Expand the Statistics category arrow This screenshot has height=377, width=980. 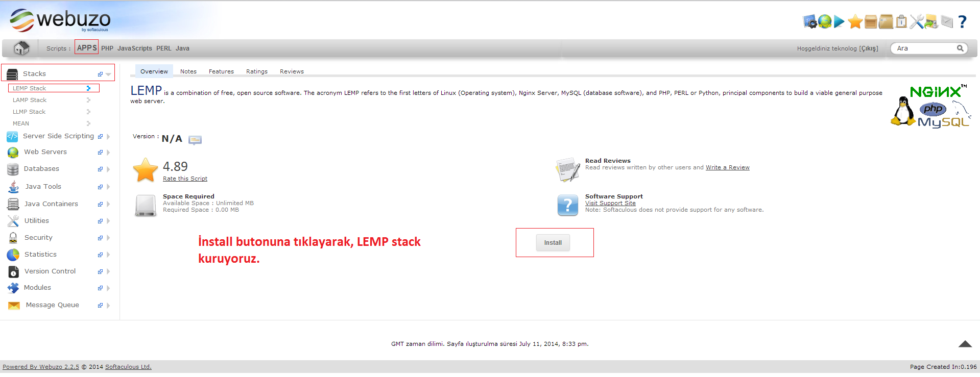click(x=108, y=255)
